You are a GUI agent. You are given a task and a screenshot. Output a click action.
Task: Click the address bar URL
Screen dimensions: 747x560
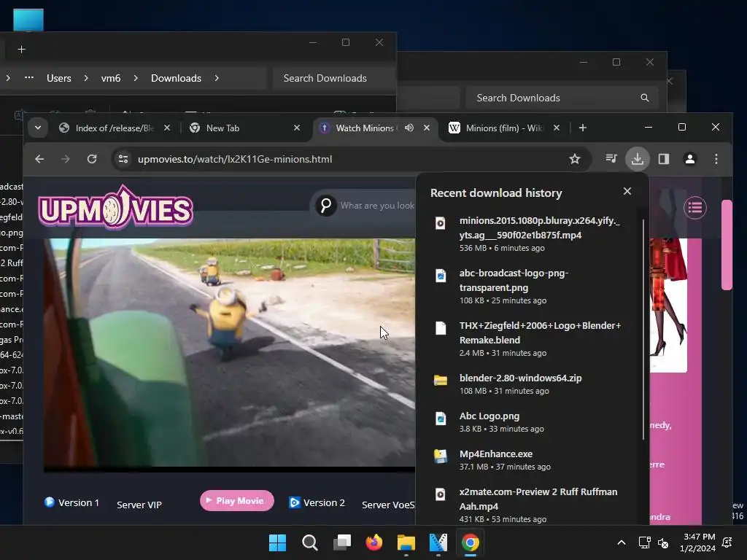tap(235, 159)
